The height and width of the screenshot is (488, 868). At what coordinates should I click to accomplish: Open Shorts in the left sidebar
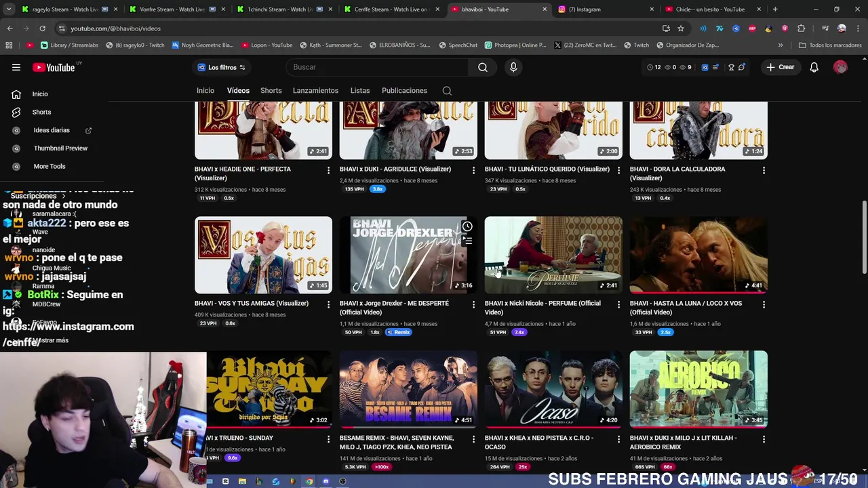[41, 112]
